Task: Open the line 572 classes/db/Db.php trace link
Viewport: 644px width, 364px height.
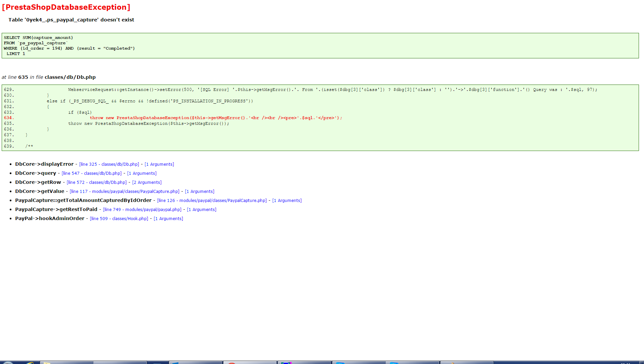Action: pos(97,183)
